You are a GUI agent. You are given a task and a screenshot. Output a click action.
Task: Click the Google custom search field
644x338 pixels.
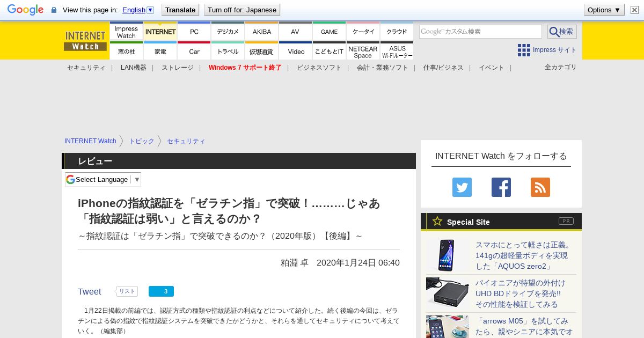click(480, 32)
